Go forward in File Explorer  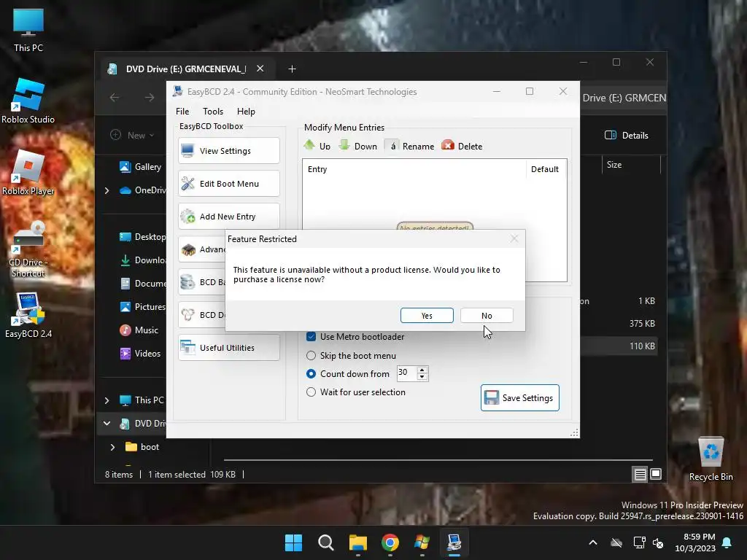[x=149, y=98]
